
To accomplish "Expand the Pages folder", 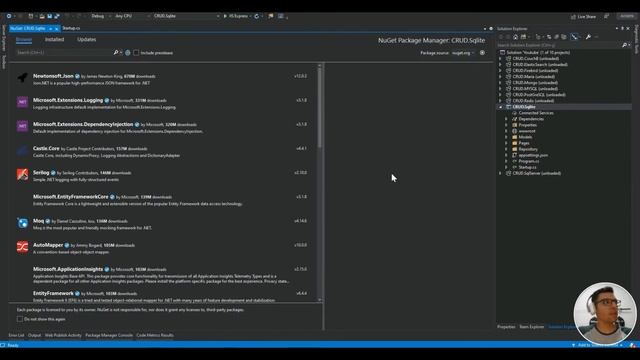I will tap(507, 143).
